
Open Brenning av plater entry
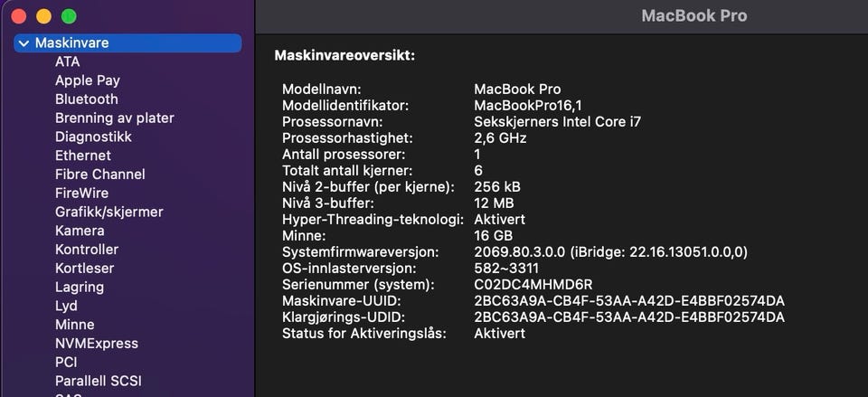[114, 118]
